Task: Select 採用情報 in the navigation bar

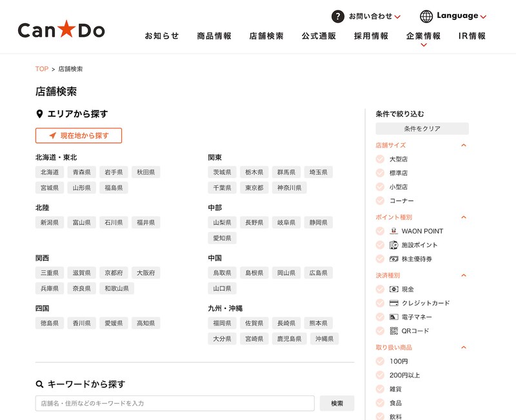Action: 369,36
